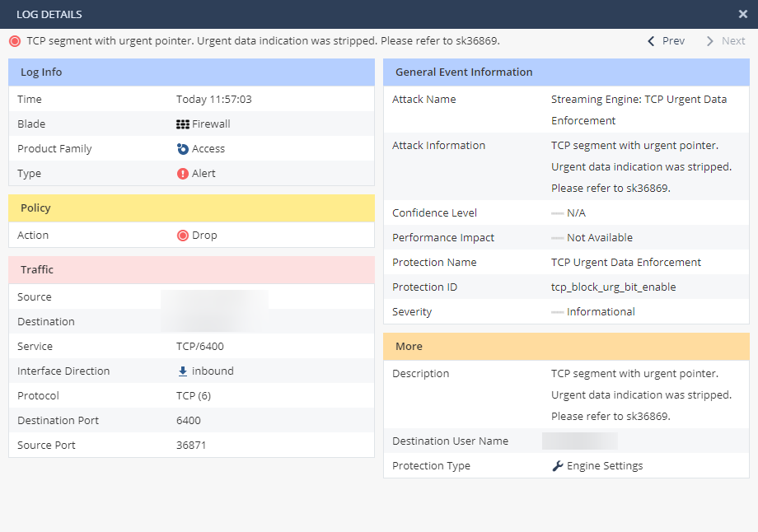Screen dimensions: 758x532
Task: Click the Drop action icon
Action: coord(183,236)
